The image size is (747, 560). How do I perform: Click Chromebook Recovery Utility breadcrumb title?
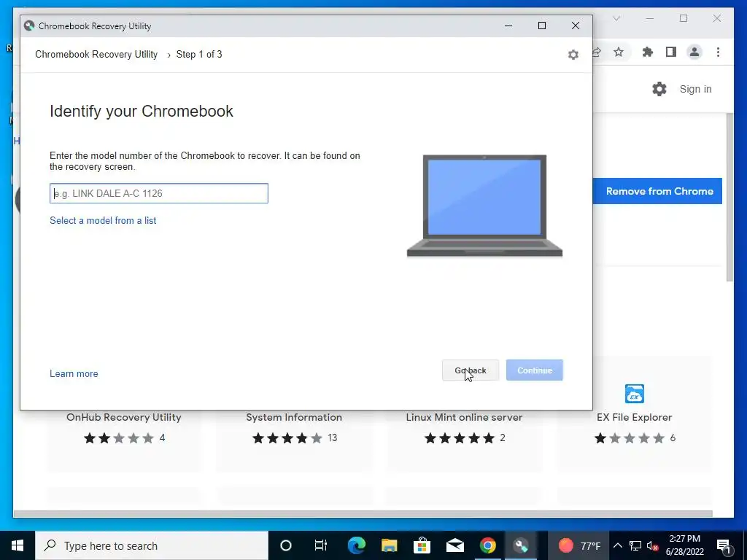pos(96,54)
